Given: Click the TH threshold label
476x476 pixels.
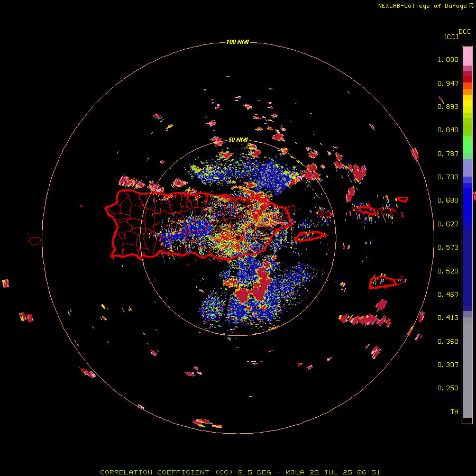Looking at the screenshot, I should pyautogui.click(x=454, y=412).
